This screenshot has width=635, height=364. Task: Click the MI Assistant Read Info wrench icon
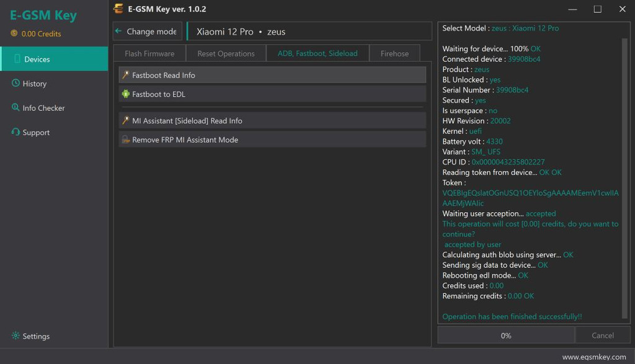tap(125, 120)
